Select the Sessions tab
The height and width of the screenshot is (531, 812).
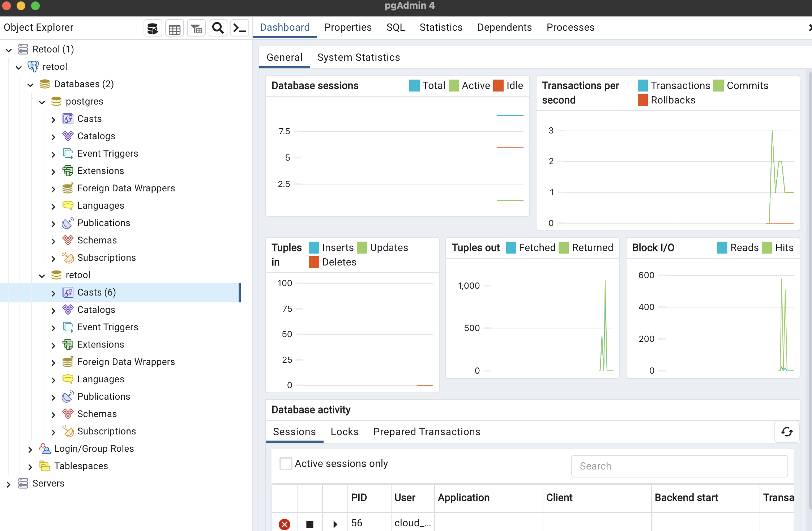tap(294, 432)
